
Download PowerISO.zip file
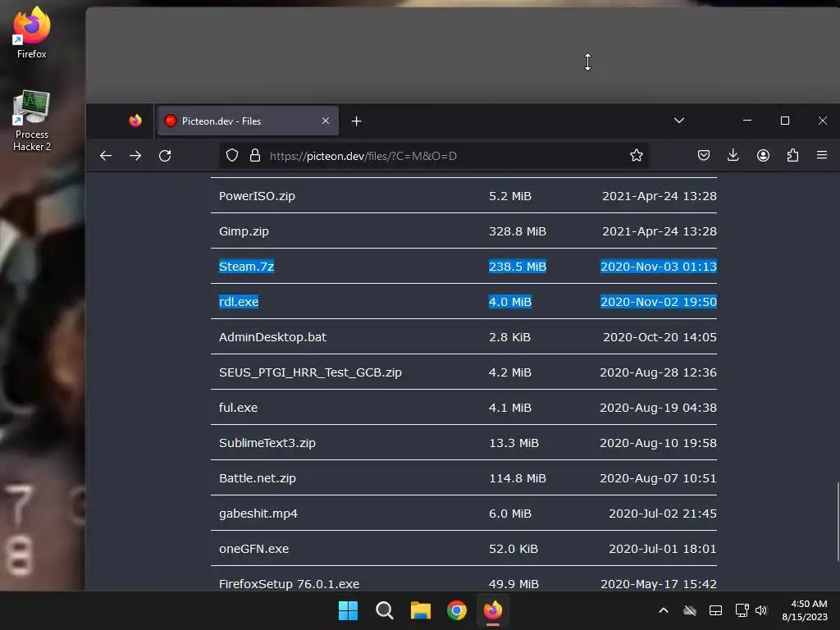pyautogui.click(x=257, y=196)
